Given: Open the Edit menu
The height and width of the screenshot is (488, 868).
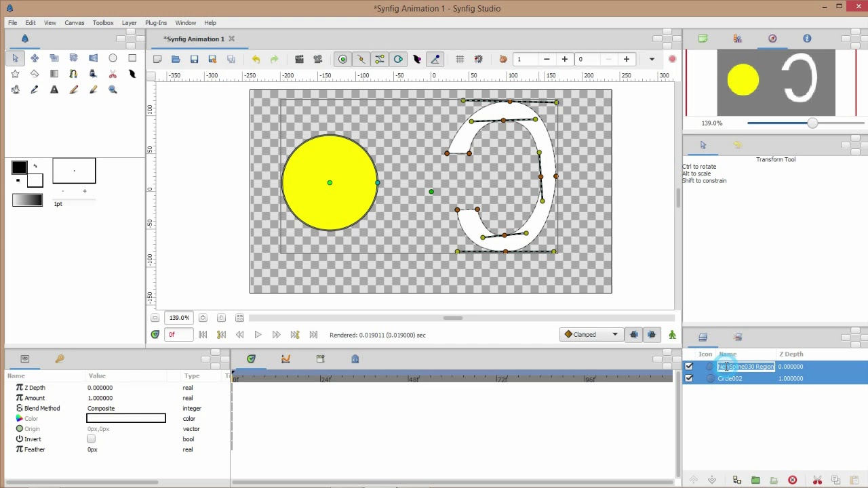Looking at the screenshot, I should 31,22.
